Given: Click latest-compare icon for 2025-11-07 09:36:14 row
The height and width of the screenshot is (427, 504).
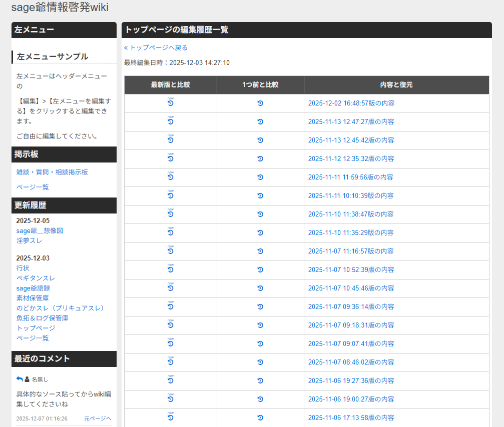Looking at the screenshot, I should [170, 306].
